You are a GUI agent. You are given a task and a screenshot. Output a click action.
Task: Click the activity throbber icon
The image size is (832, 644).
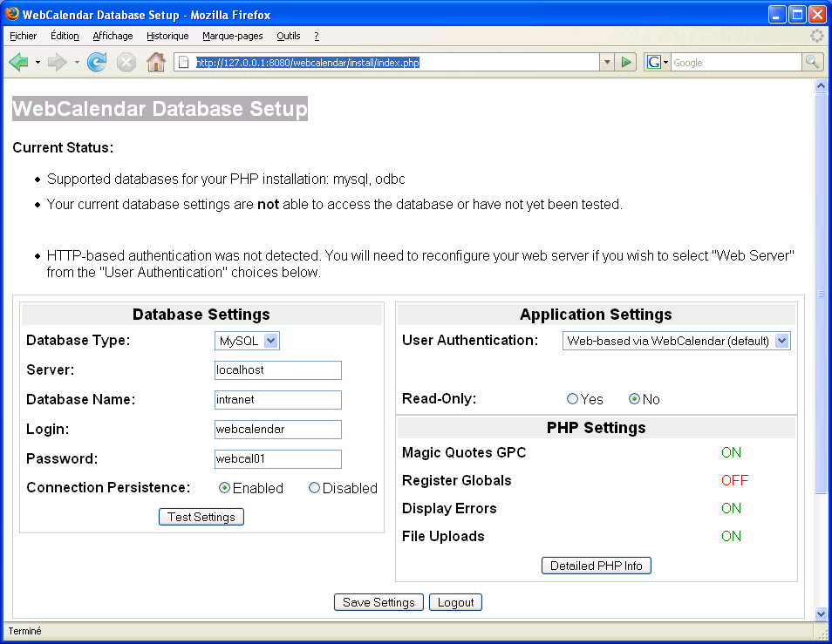coord(817,36)
